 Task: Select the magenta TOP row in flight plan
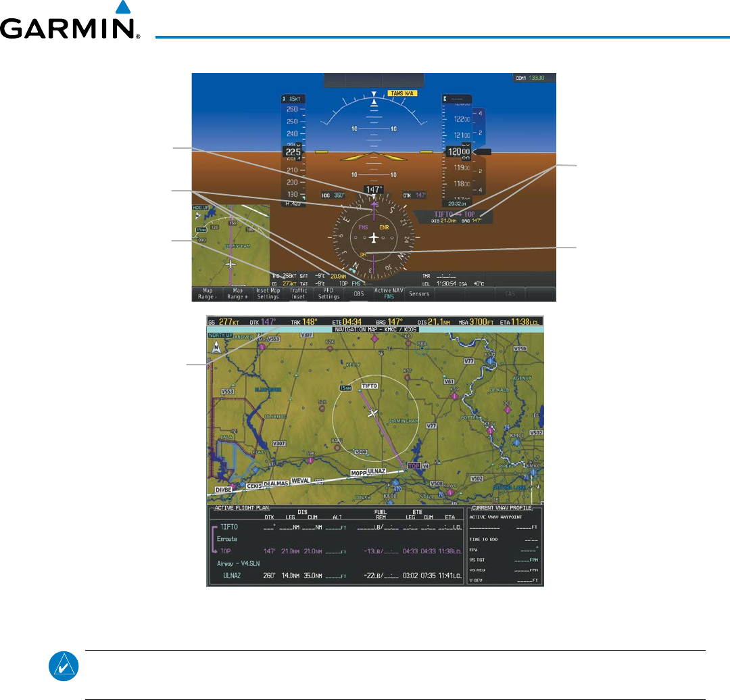(x=337, y=551)
